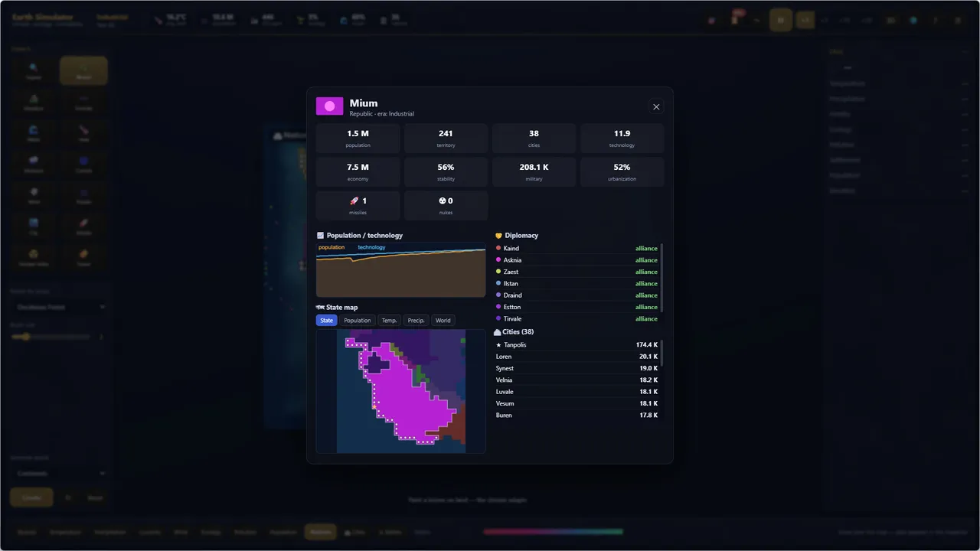Click the 208.1 K military stat card
Viewport: 980px width, 551px height.
point(534,172)
